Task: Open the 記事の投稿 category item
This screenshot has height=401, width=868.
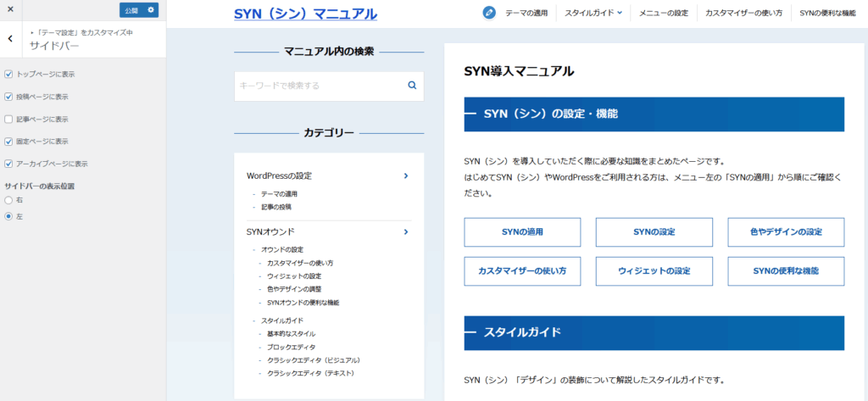Action: point(276,207)
